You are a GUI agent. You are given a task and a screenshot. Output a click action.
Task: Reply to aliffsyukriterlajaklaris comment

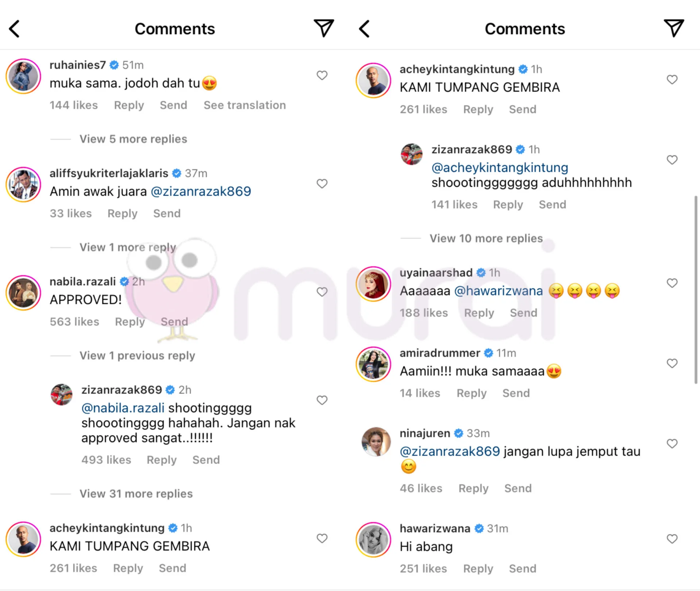122,213
